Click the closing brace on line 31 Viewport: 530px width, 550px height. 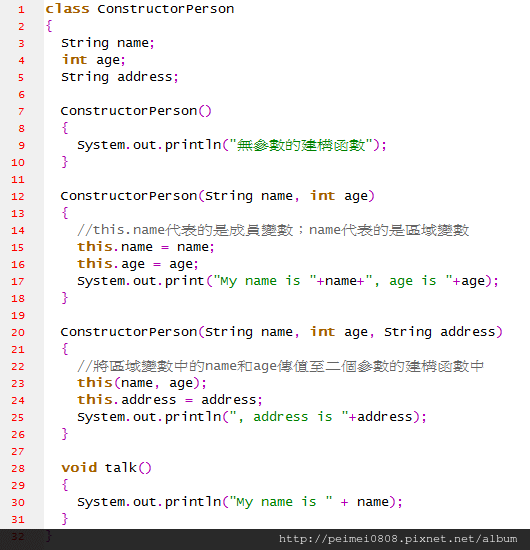65,519
